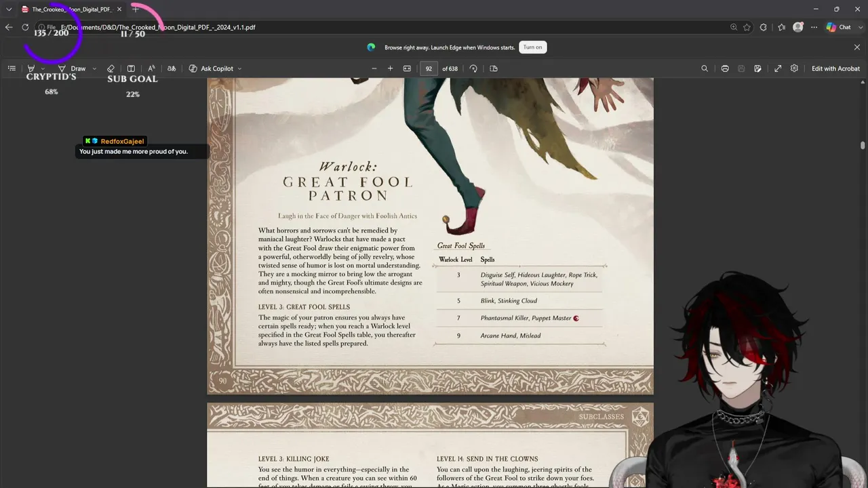Open the PDF table of contents panel
The image size is (868, 488).
[12, 68]
